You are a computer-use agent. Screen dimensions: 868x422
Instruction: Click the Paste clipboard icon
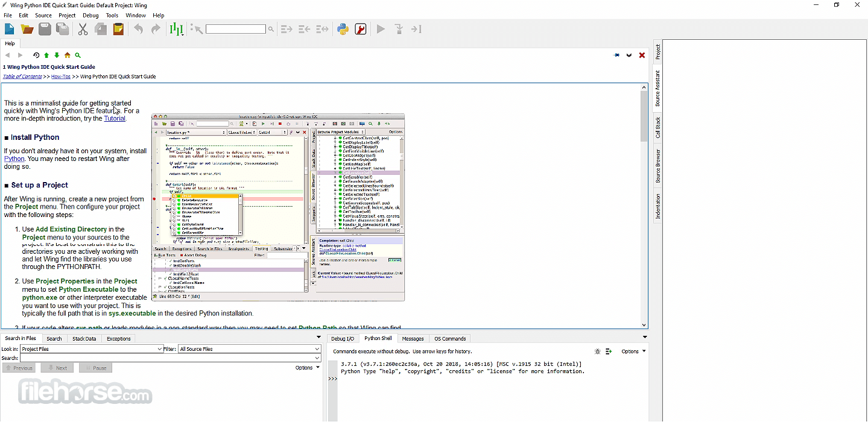coord(118,29)
